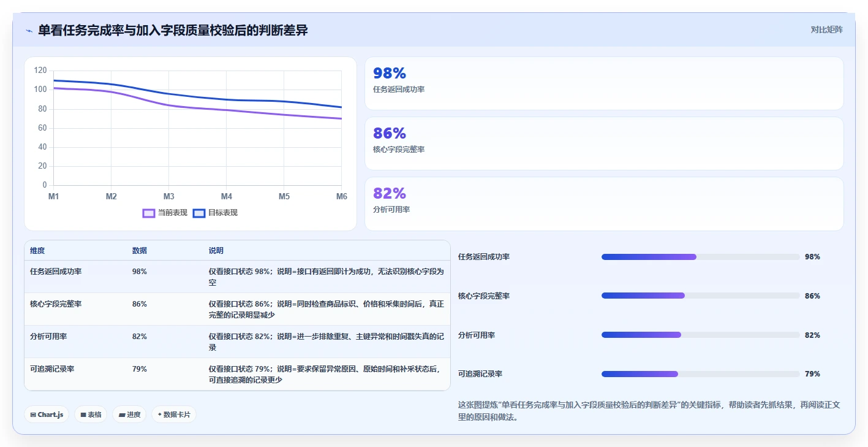
Task: Click the 79% cell in the table
Action: point(140,369)
